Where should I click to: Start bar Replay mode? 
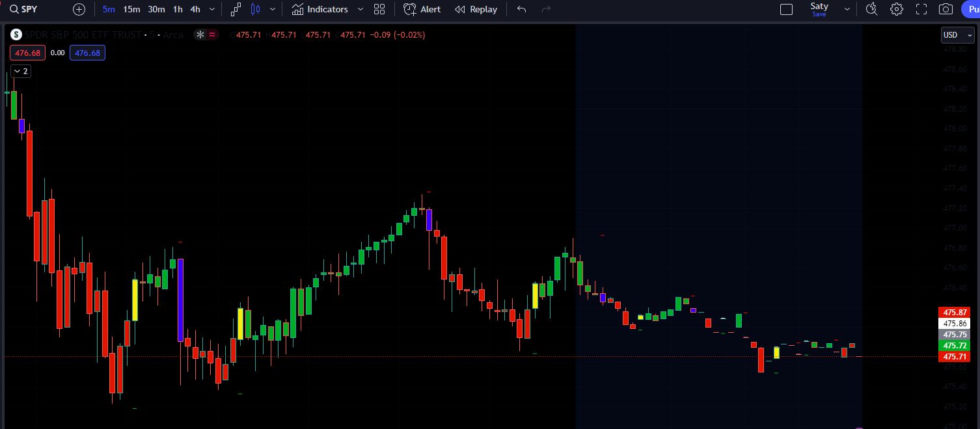pyautogui.click(x=476, y=9)
